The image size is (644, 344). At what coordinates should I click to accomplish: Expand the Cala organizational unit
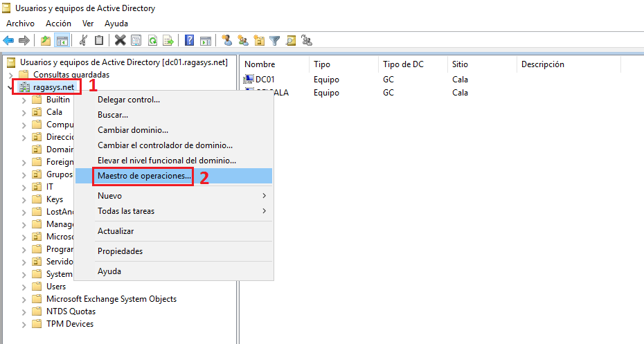24,113
